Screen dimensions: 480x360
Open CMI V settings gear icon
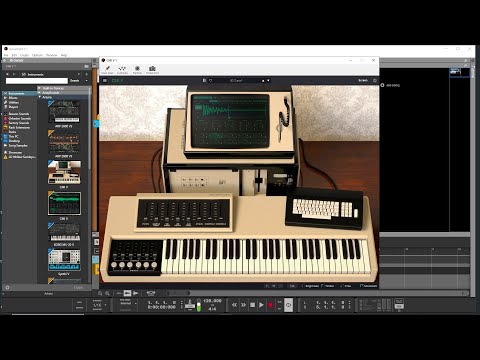click(375, 81)
